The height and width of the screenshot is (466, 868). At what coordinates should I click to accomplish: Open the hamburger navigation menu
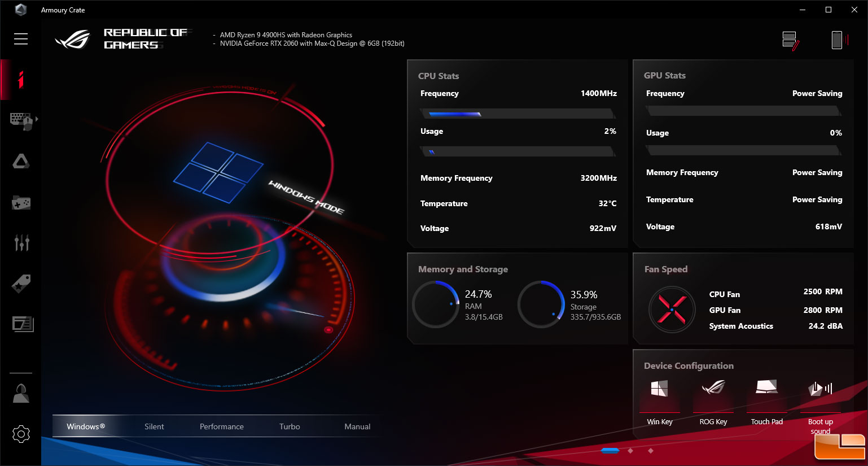[x=21, y=38]
